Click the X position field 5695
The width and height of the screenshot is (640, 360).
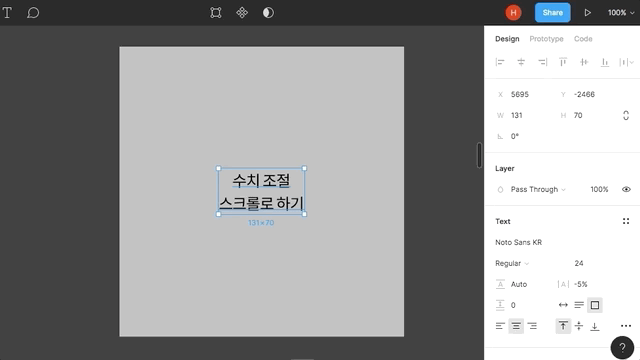[520, 94]
